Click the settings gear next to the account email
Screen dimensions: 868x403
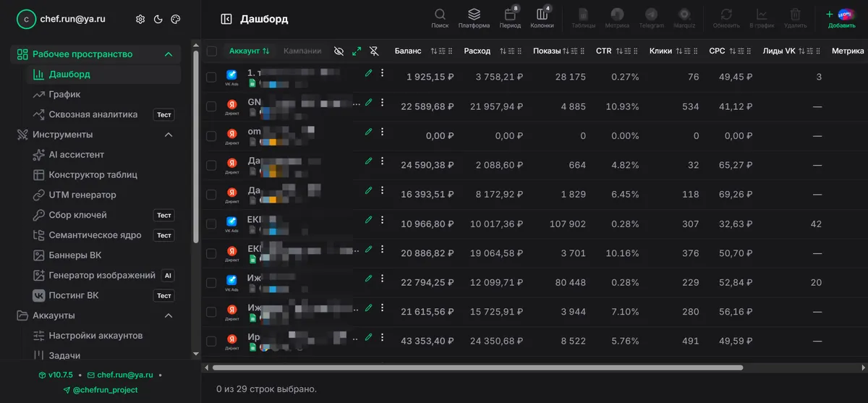pos(140,20)
